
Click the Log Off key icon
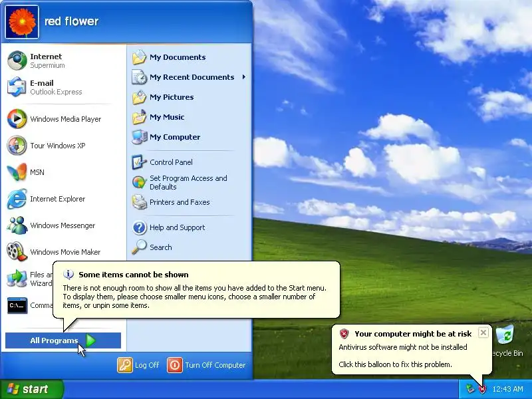pyautogui.click(x=125, y=365)
